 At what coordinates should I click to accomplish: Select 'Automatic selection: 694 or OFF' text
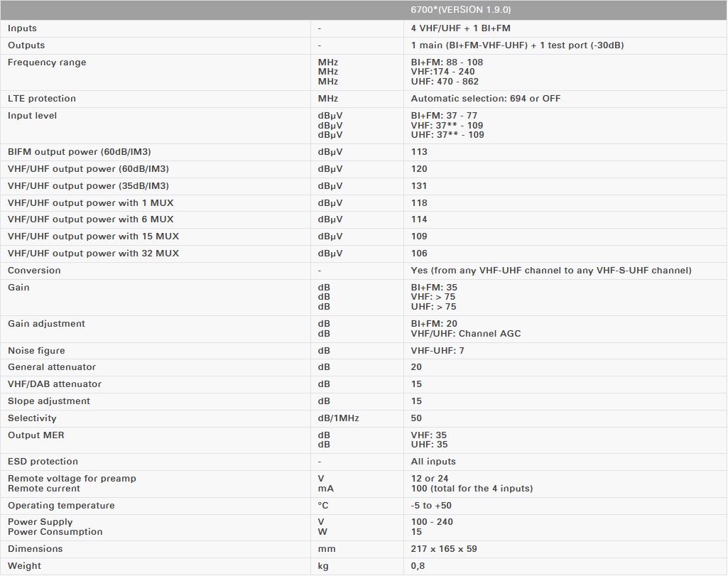point(485,99)
